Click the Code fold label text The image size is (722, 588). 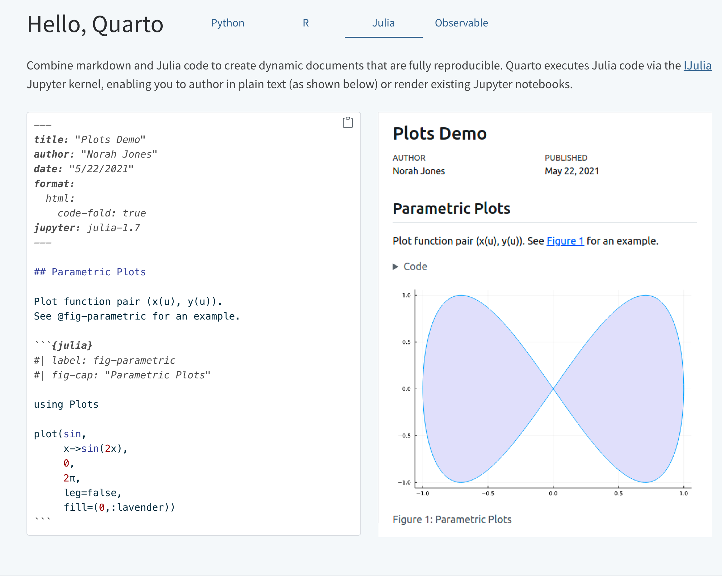coord(415,267)
